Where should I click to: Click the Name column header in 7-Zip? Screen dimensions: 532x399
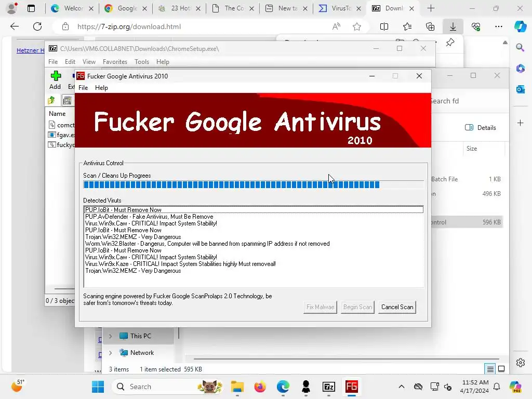click(x=57, y=114)
